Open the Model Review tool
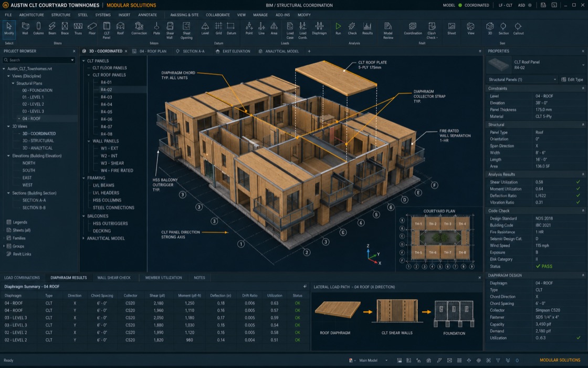The height and width of the screenshot is (368, 588). coord(388,30)
